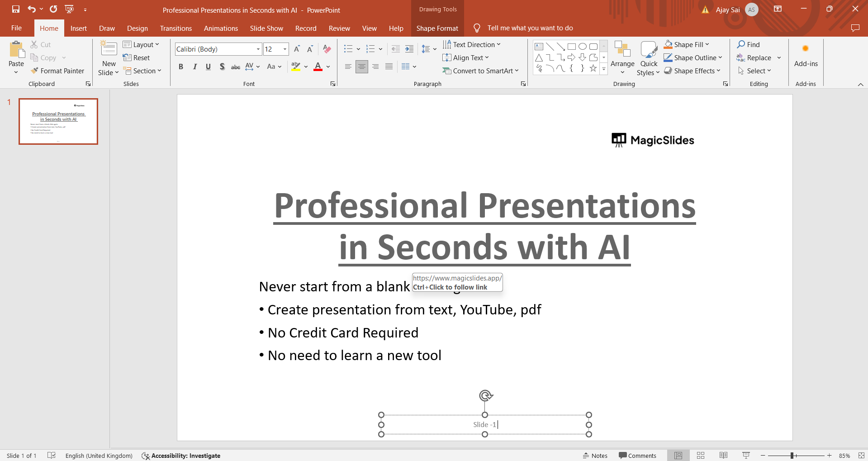Open the font name dropdown
Screen dimensions: 868x461
click(258, 49)
